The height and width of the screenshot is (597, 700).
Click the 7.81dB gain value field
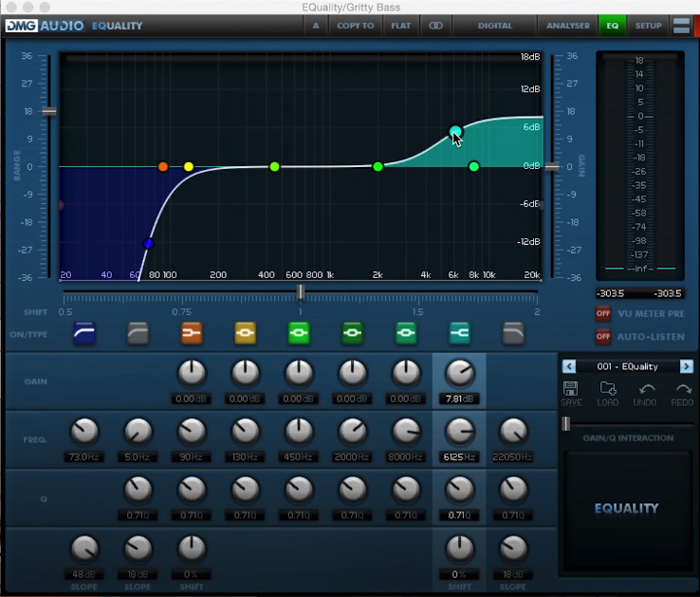pyautogui.click(x=459, y=399)
